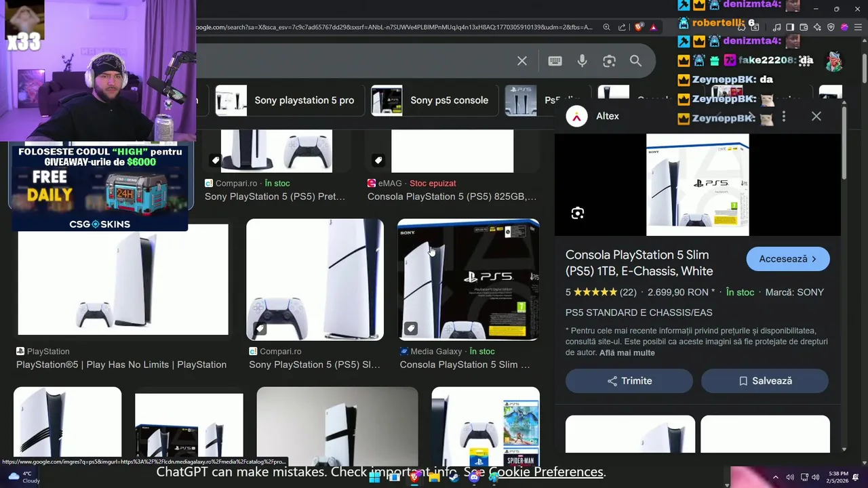Click the 5 star rating (22) text

(x=601, y=292)
